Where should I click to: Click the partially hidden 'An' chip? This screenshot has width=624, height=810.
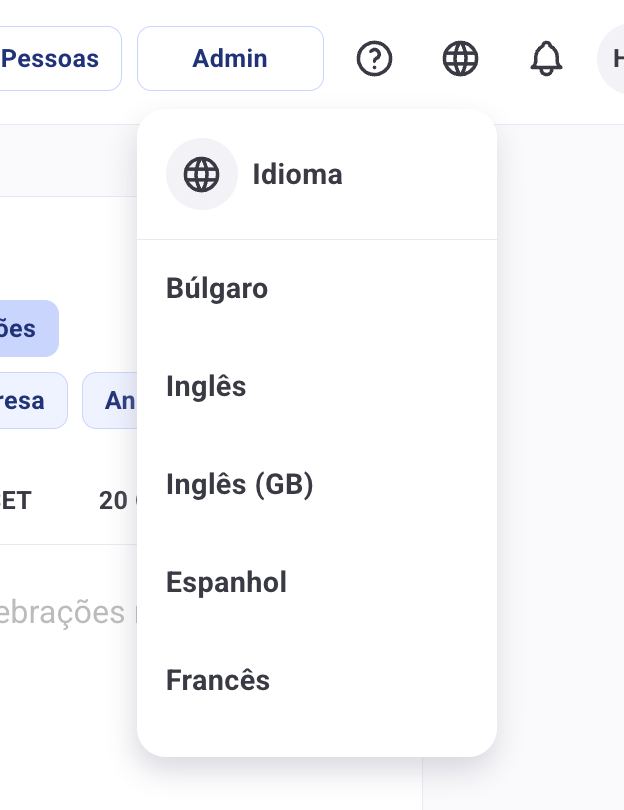tap(110, 400)
